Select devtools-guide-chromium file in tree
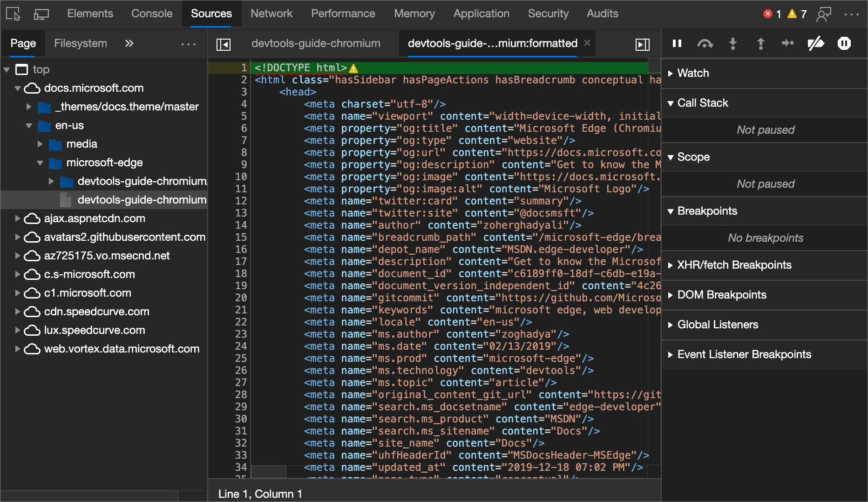The width and height of the screenshot is (868, 502). pyautogui.click(x=142, y=200)
